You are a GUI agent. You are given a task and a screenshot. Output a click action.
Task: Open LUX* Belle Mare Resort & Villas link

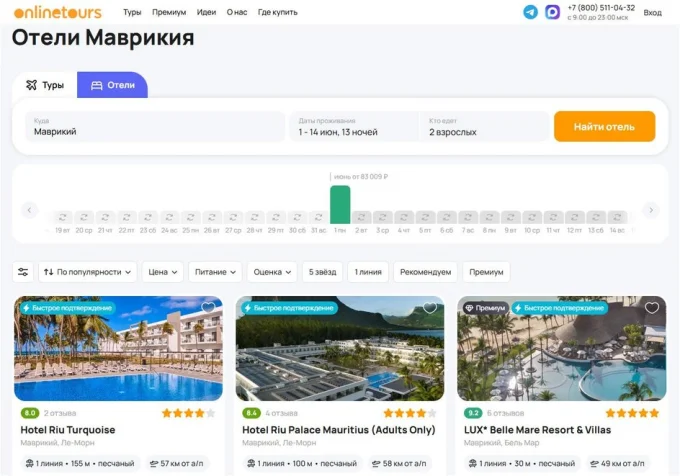[x=537, y=430]
